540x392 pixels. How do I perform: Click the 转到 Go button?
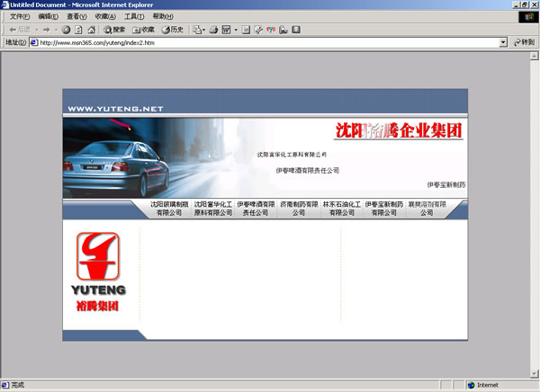[x=524, y=42]
